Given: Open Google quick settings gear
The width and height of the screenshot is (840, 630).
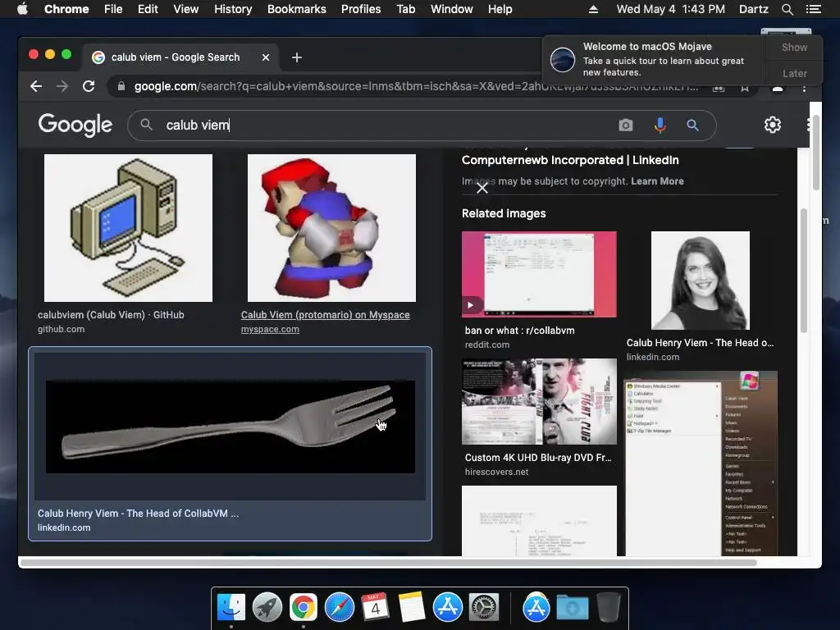Looking at the screenshot, I should coord(773,125).
